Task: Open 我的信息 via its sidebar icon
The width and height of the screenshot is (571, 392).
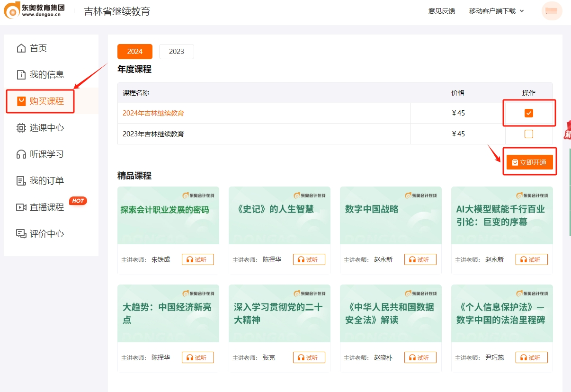Action: coord(22,74)
